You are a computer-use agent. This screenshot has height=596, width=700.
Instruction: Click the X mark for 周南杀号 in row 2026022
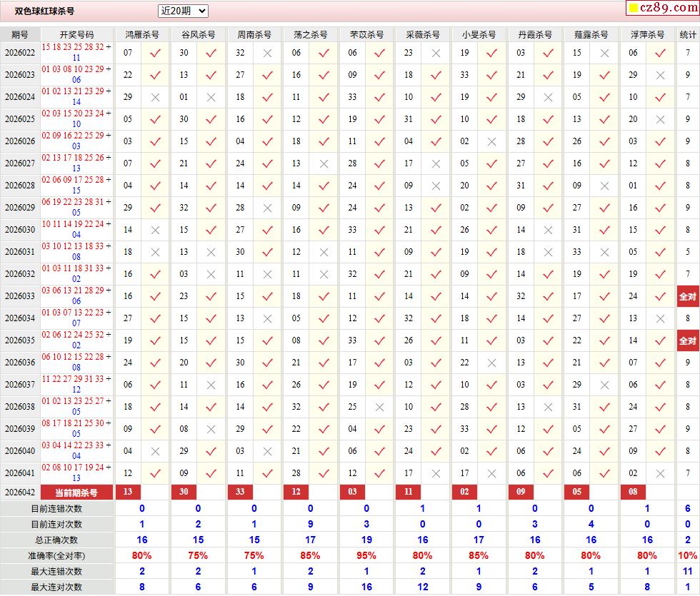pyautogui.click(x=267, y=53)
